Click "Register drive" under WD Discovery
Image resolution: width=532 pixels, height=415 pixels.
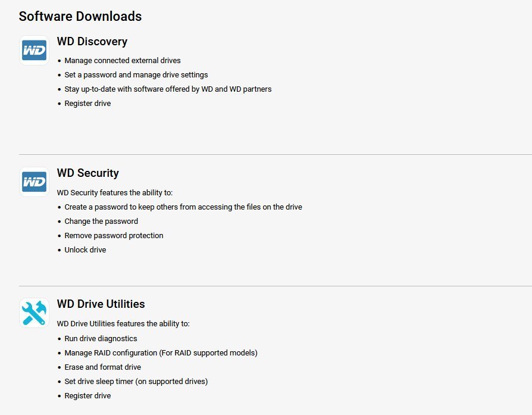87,104
